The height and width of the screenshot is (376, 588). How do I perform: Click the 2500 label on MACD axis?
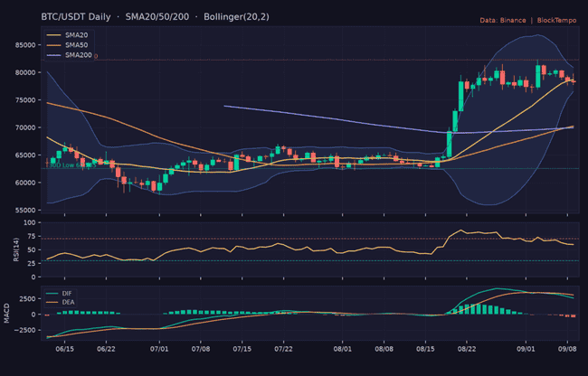pos(29,299)
